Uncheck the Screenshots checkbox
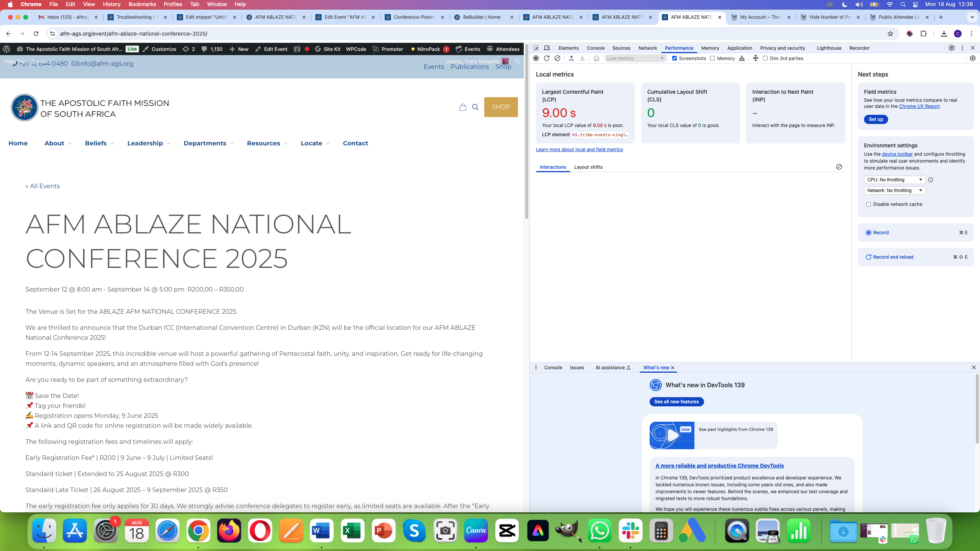The image size is (980, 551). [x=675, y=58]
